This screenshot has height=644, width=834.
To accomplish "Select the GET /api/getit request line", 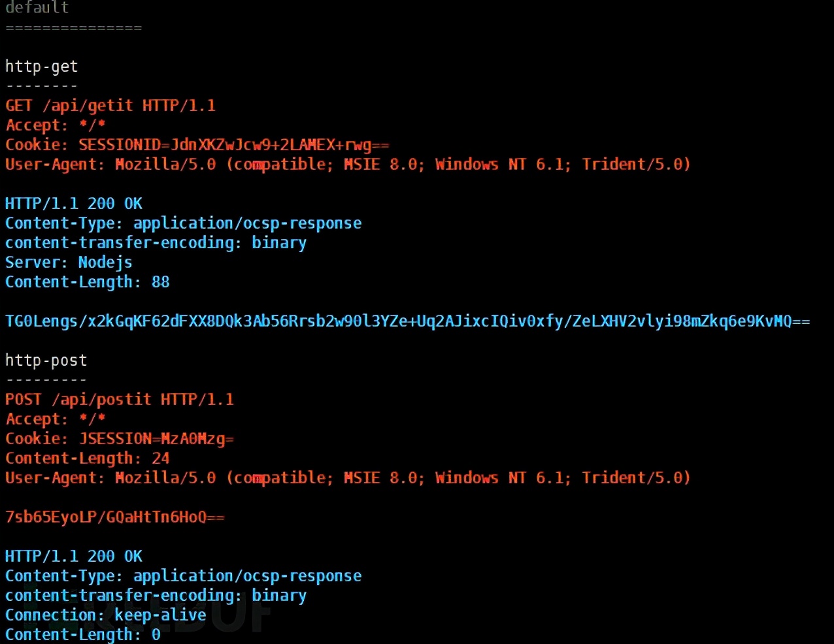I will pos(110,106).
